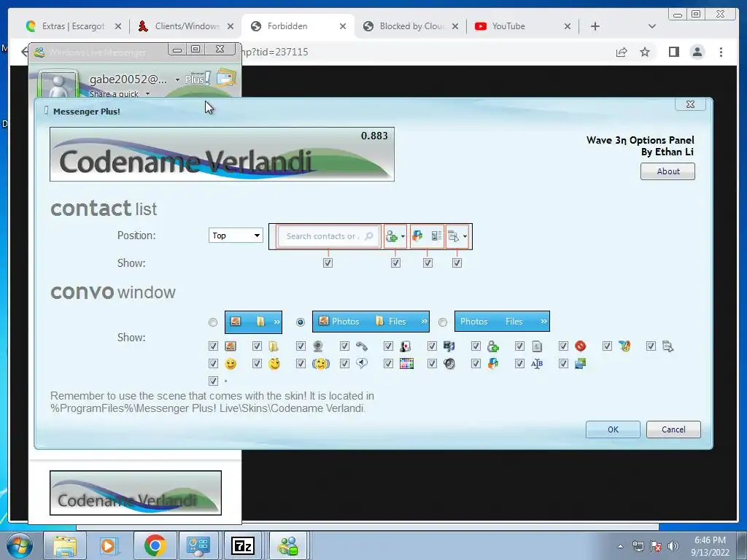
Task: Click the volume speaker tray icon
Action: pyautogui.click(x=673, y=545)
